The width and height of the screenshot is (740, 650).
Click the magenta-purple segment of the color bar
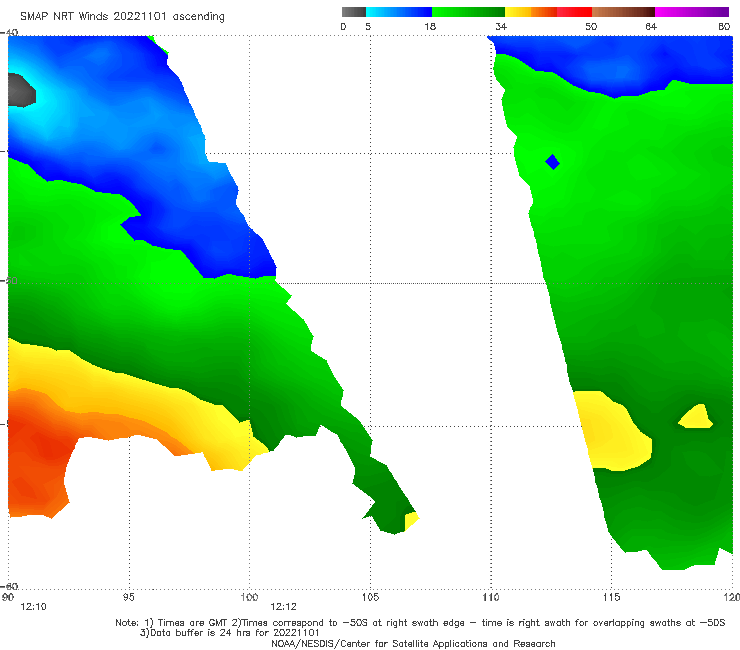tap(692, 12)
